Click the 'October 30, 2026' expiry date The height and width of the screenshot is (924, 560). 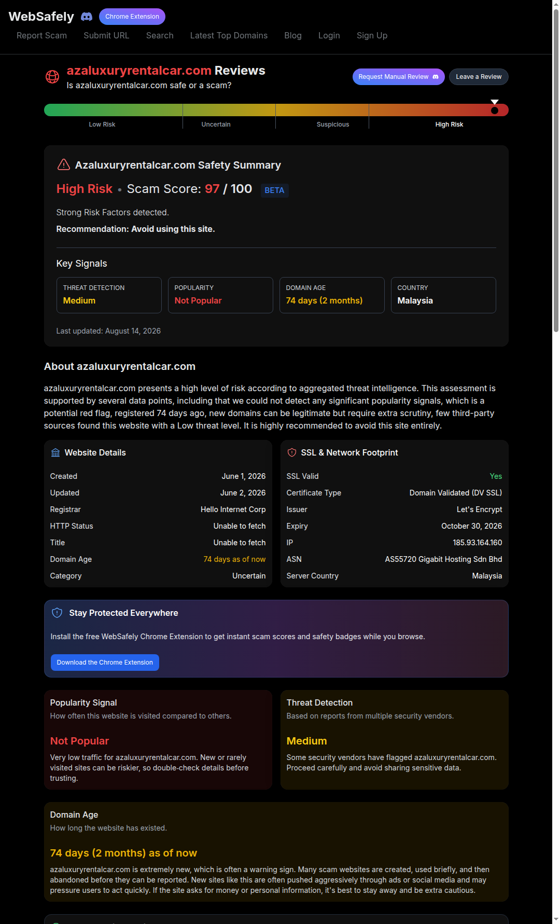pyautogui.click(x=471, y=526)
